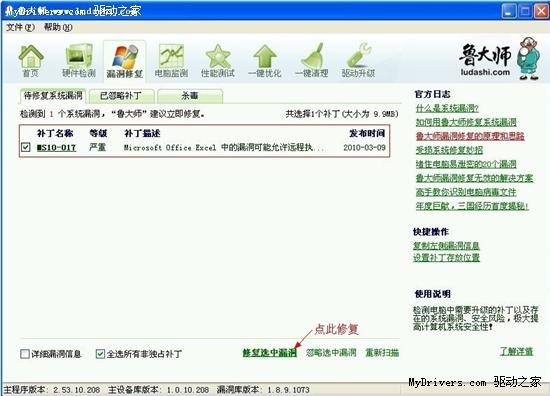Screen dimensions: 550x396
Task: Click the 补丁名称 column header
Action: [55, 133]
